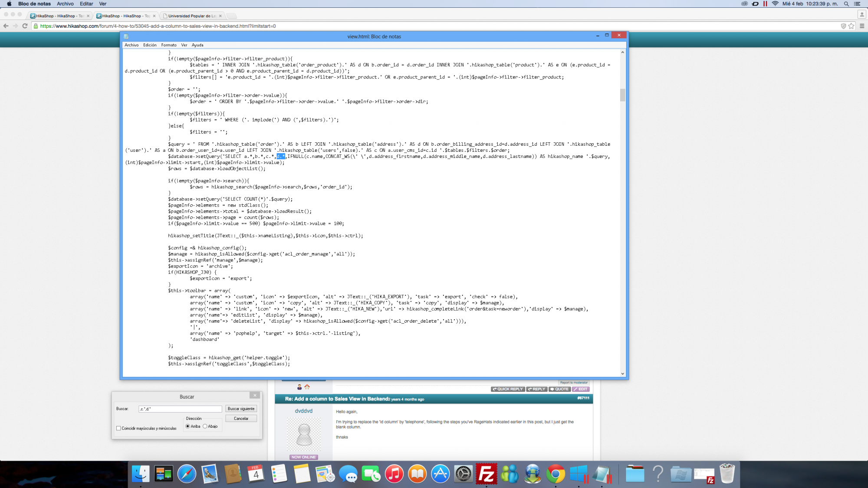Open Chrome's hamburger menu
868x488 pixels.
862,26
